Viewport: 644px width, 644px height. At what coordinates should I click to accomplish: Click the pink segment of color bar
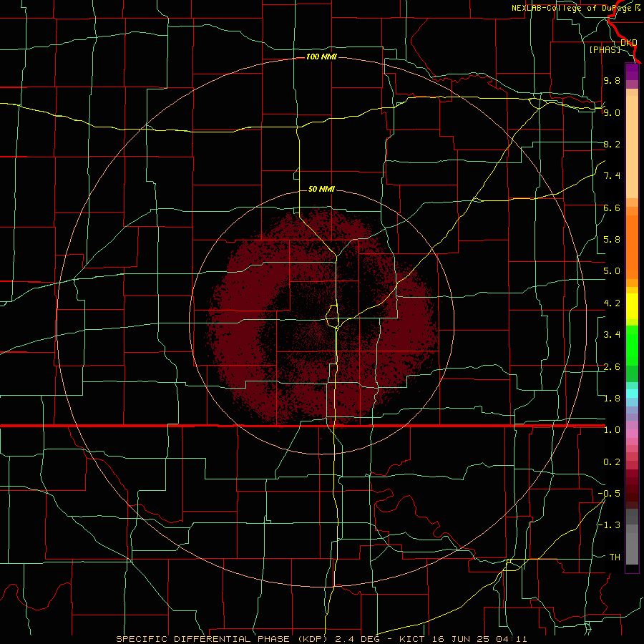point(632,434)
